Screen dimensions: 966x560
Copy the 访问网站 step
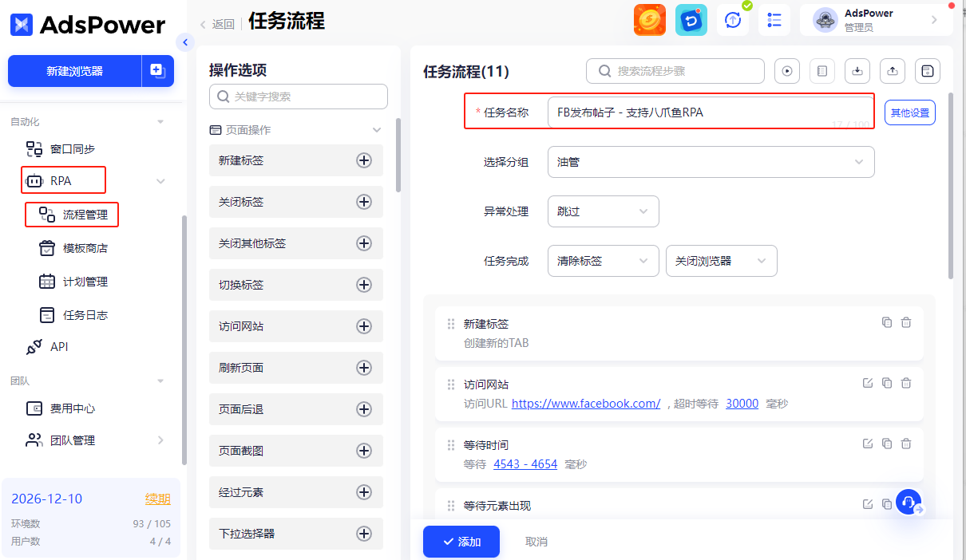pos(887,383)
